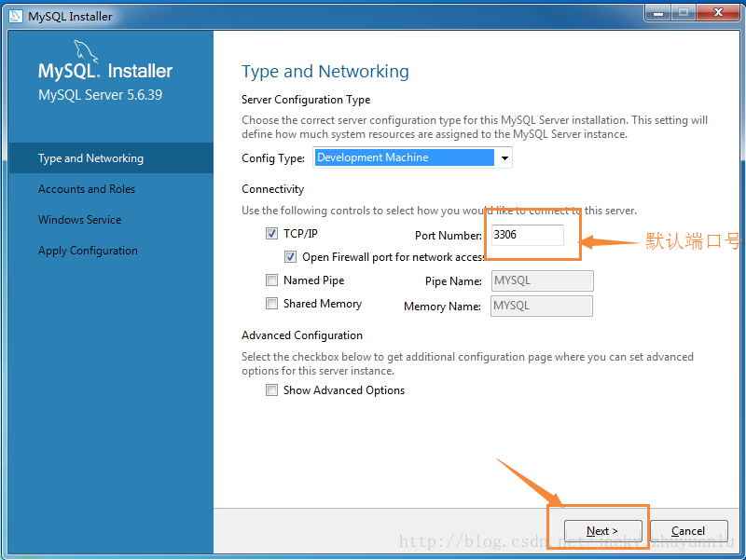The image size is (746, 560).
Task: Toggle the TCP/IP checkbox
Action: tap(271, 234)
